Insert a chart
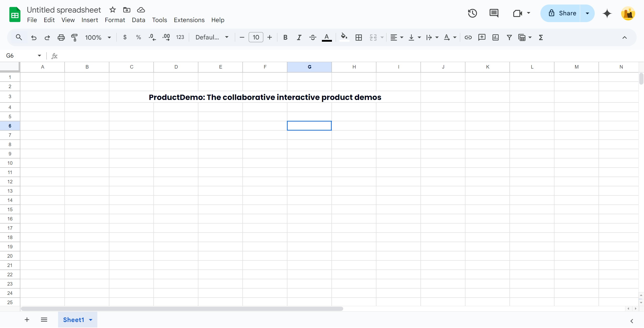Viewport: 644px width, 328px height. [x=495, y=37]
